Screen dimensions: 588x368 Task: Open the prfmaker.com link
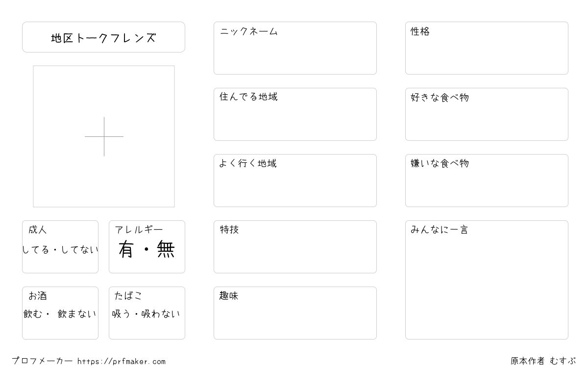point(122,362)
